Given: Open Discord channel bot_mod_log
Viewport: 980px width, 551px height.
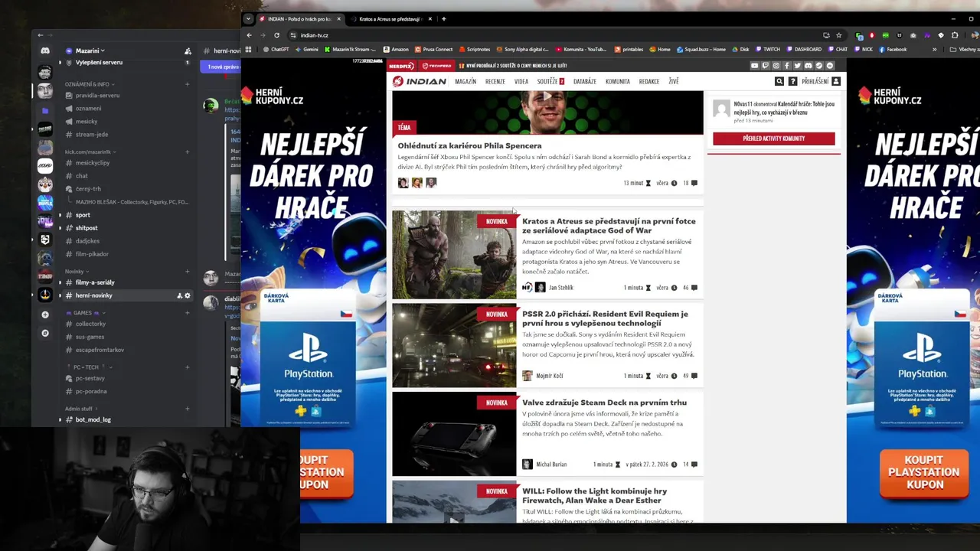Looking at the screenshot, I should (93, 420).
